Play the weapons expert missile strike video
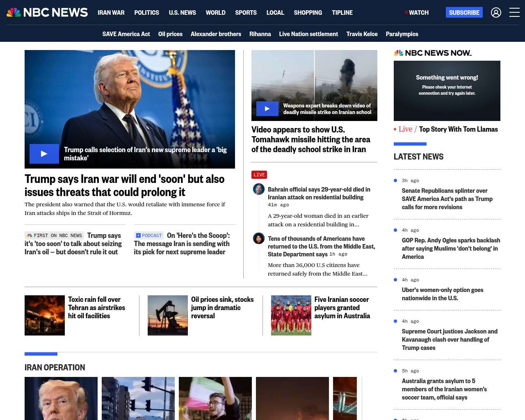525x420 pixels. pyautogui.click(x=267, y=109)
